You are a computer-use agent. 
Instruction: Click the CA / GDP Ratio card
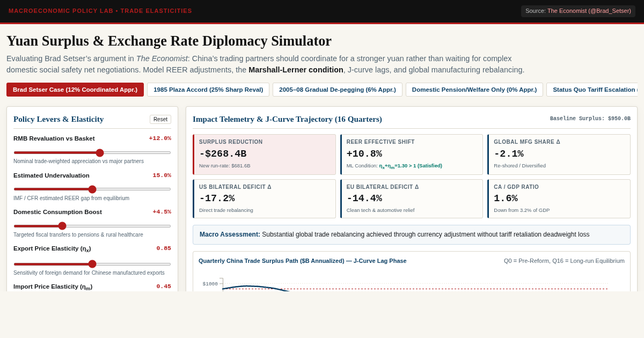tap(559, 199)
